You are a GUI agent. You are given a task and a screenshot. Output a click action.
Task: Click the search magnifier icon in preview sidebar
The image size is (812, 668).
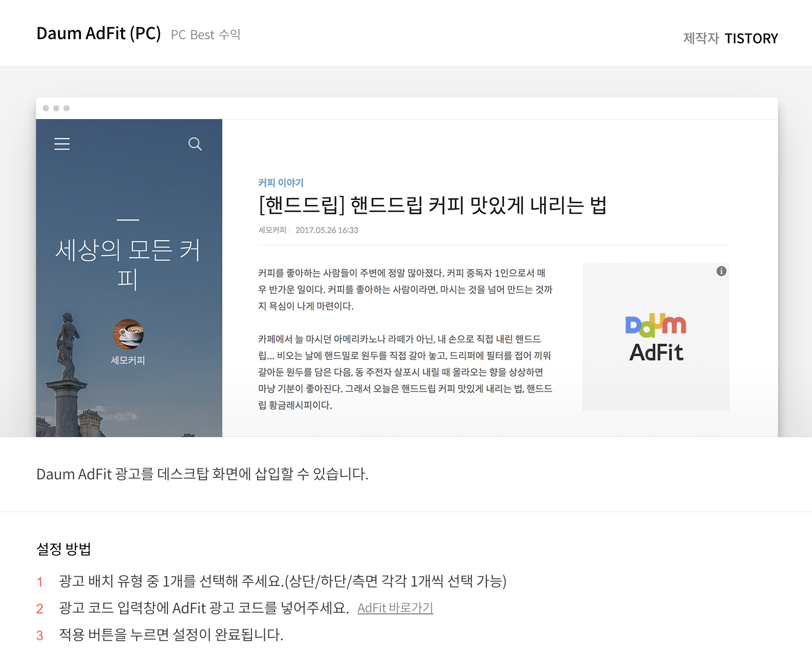click(x=195, y=144)
